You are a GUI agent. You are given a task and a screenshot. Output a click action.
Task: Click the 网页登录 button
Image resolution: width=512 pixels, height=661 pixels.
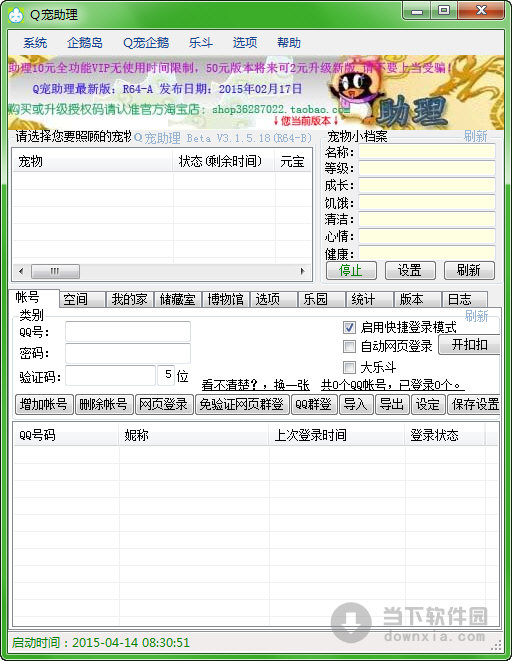click(x=164, y=405)
